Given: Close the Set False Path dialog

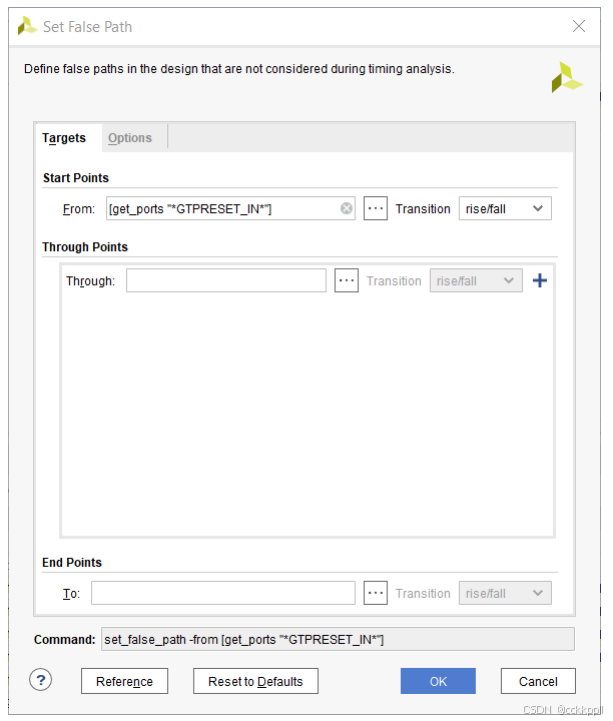Looking at the screenshot, I should pyautogui.click(x=579, y=26).
